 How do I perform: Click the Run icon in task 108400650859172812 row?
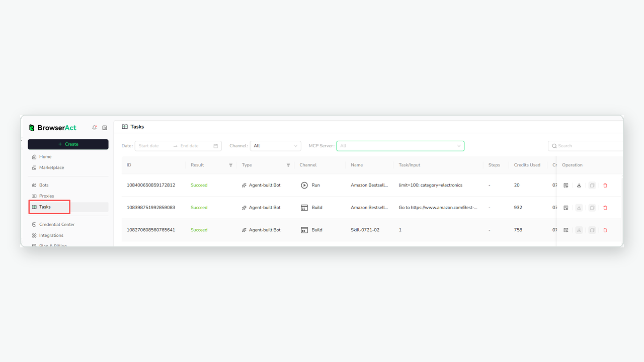(304, 185)
